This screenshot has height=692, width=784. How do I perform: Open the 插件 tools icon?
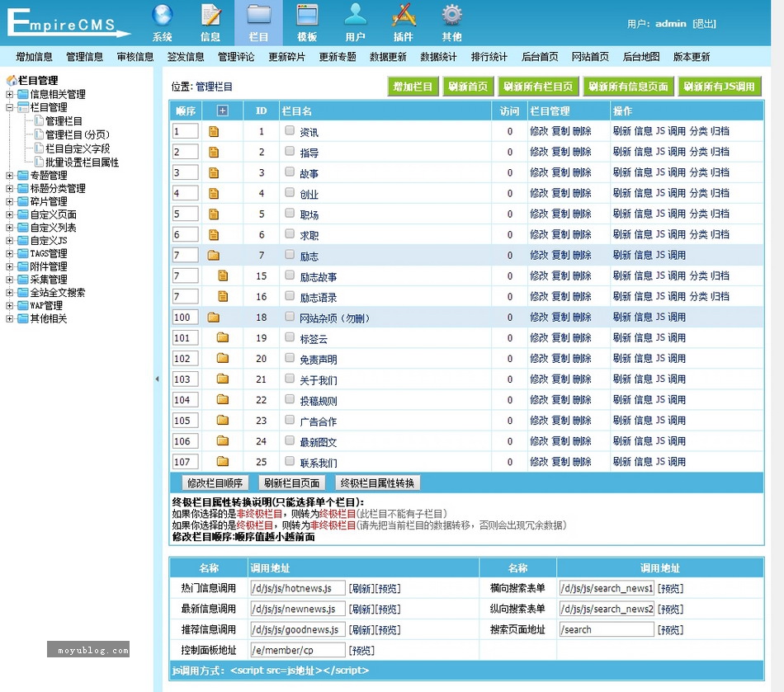click(x=404, y=16)
